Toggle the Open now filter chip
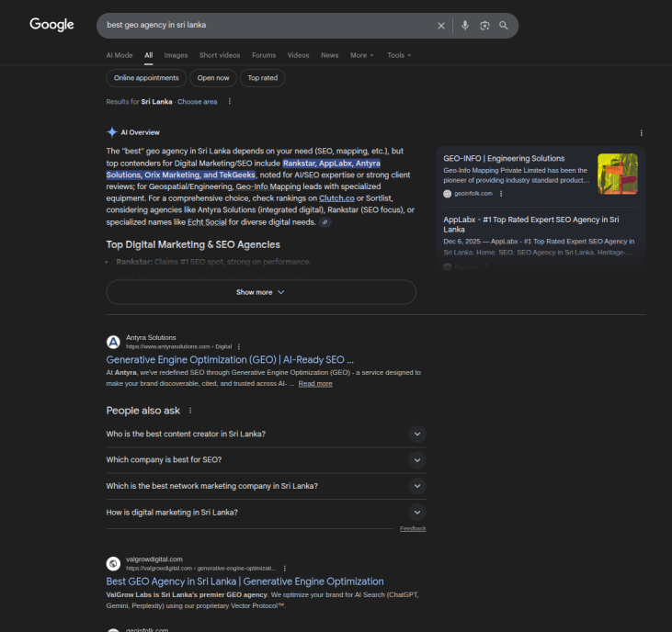Viewport: 672px width, 632px height. tap(213, 78)
